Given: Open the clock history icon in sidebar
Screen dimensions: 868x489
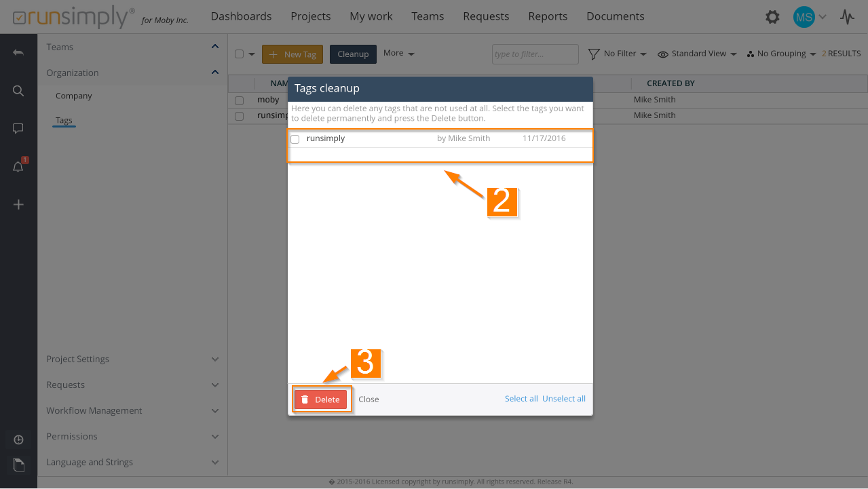Looking at the screenshot, I should coord(18,439).
